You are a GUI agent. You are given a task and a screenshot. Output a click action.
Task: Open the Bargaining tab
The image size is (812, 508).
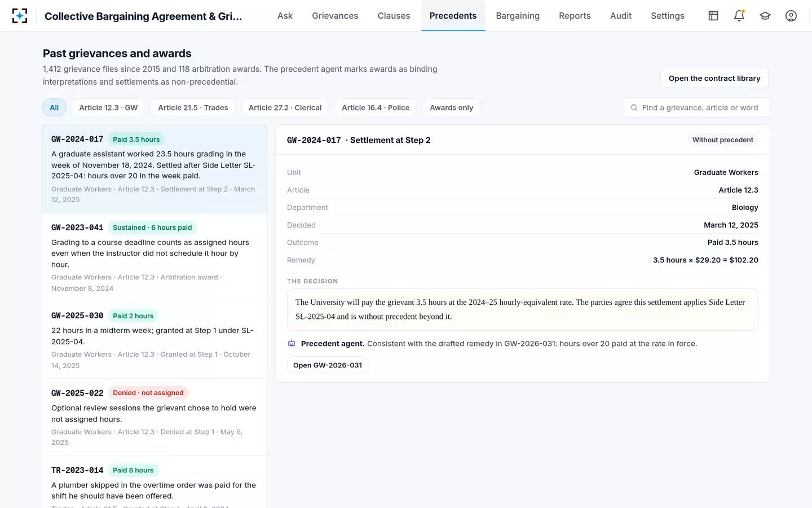[518, 16]
